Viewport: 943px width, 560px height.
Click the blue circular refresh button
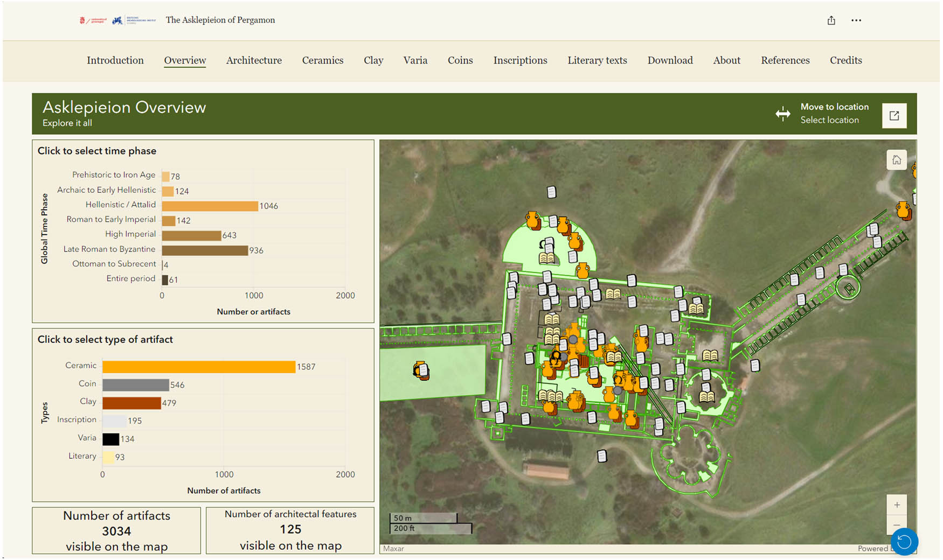pos(904,542)
